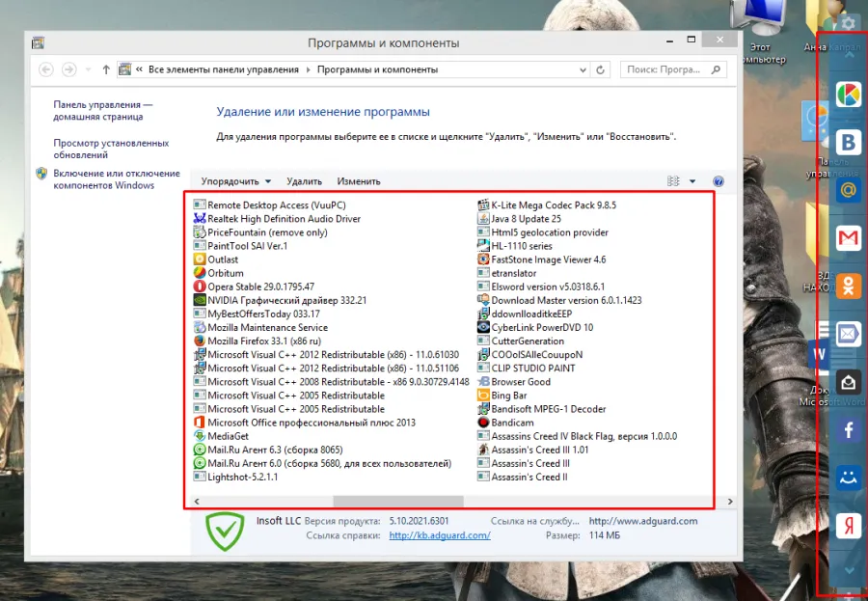Screen dimensions: 868x601
Task: Click the Outlast program icon
Action: click(x=200, y=260)
